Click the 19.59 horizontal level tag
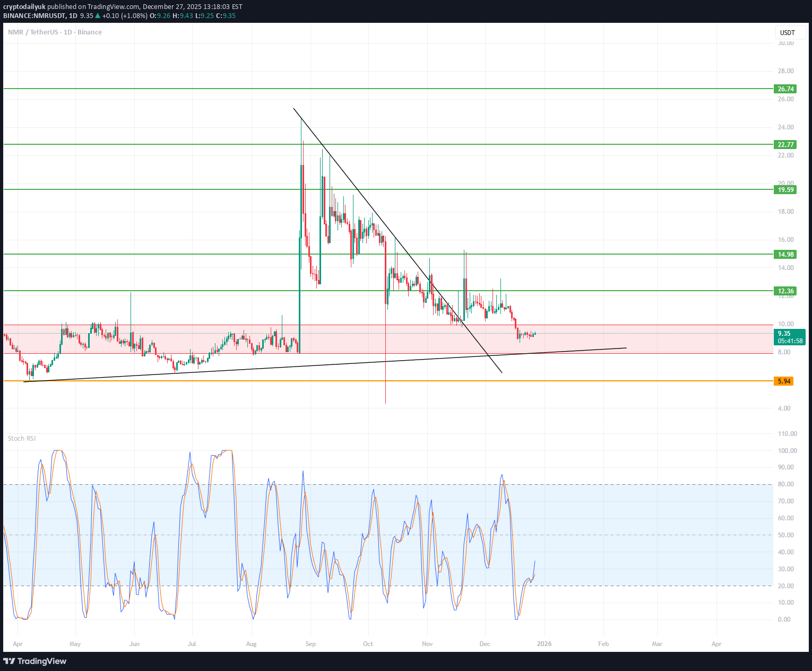Viewport: 812px width, 671px height. point(785,190)
